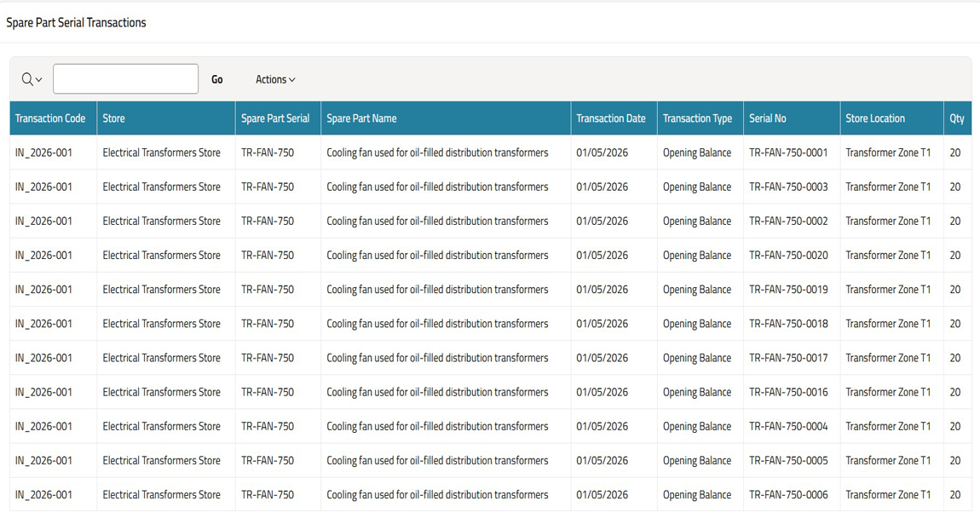Select the TR-FAN-750-0004 serial cell
The height and width of the screenshot is (524, 980).
(788, 426)
